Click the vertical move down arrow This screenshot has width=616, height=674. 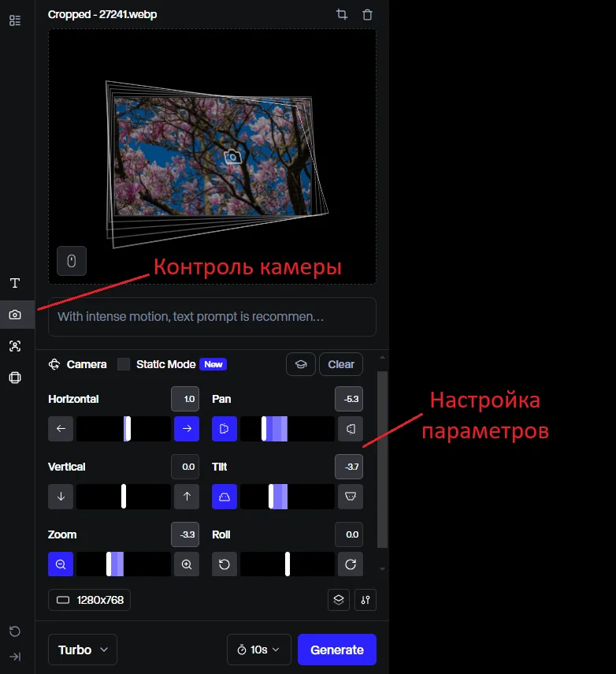tap(61, 497)
